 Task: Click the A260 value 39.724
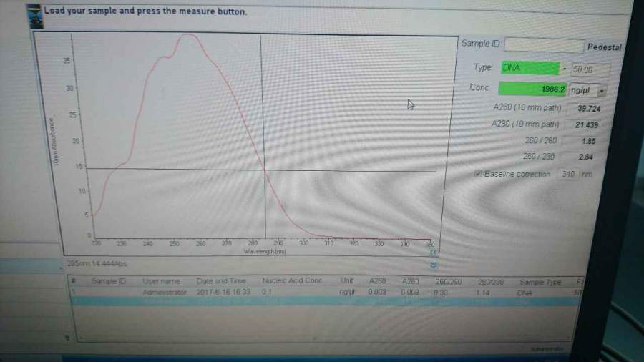[x=589, y=109]
